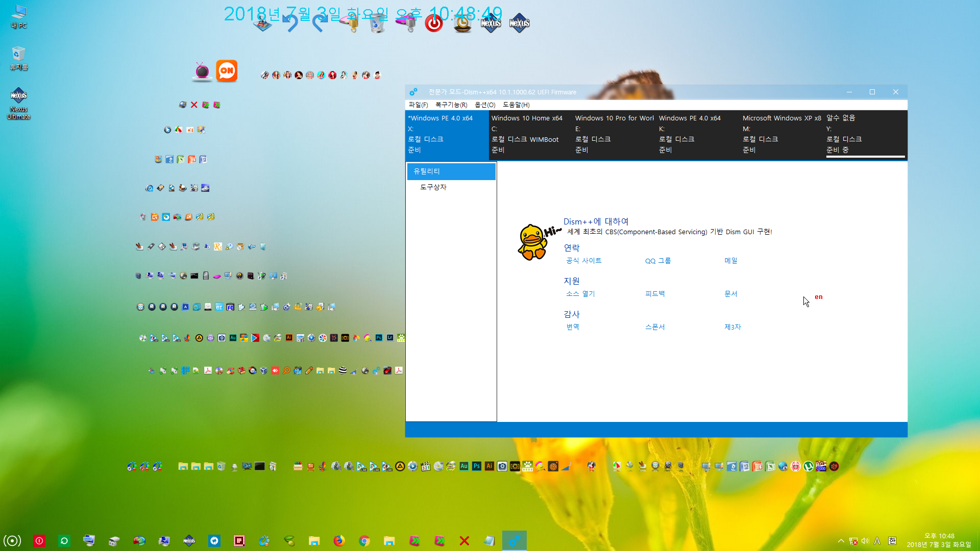Image resolution: width=980 pixels, height=551 pixels.
Task: Click the orange ON chat icon
Action: point(227,71)
